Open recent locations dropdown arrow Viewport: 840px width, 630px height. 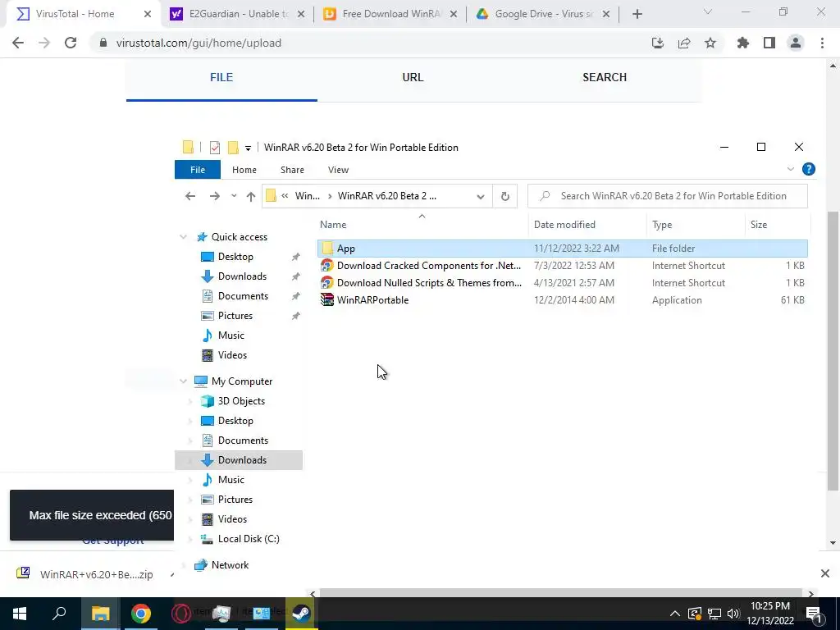[x=234, y=196]
